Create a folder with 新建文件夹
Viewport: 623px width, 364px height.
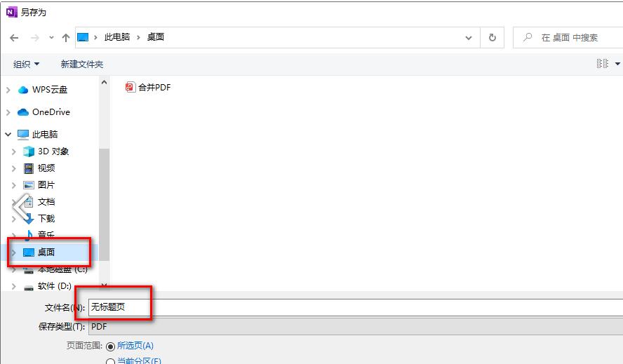pos(82,64)
